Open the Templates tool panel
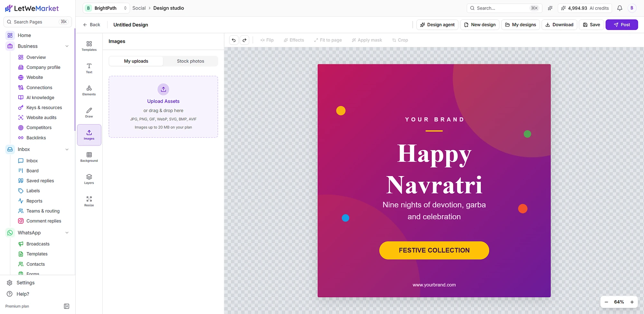 point(89,46)
